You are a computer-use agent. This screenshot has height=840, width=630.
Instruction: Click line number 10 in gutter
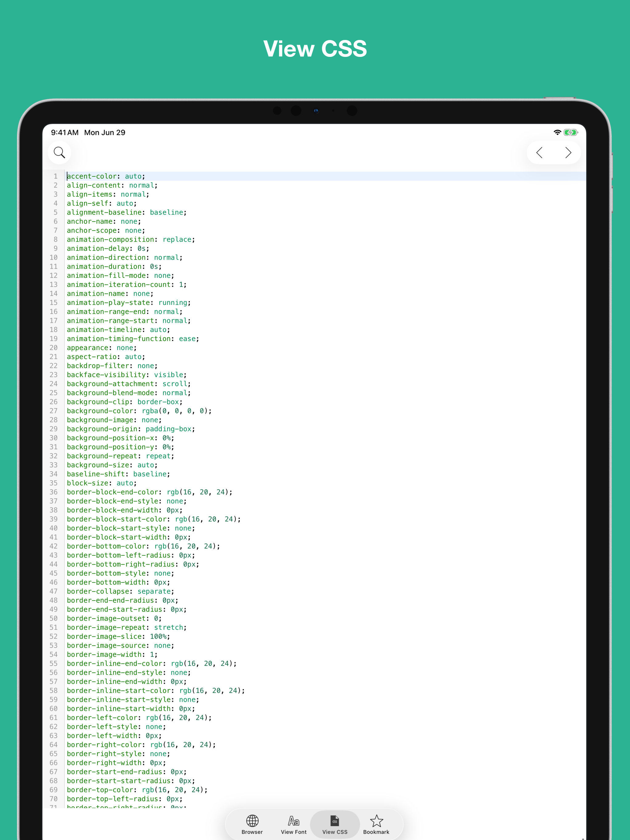pos(54,257)
